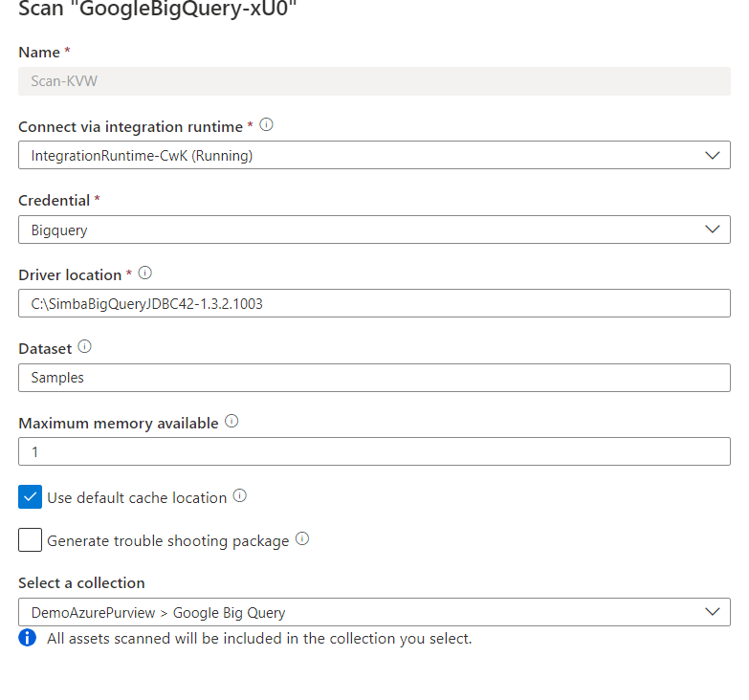Image resolution: width=749 pixels, height=700 pixels.
Task: Click chevron arrow of the collection dropdown
Action: 713,612
